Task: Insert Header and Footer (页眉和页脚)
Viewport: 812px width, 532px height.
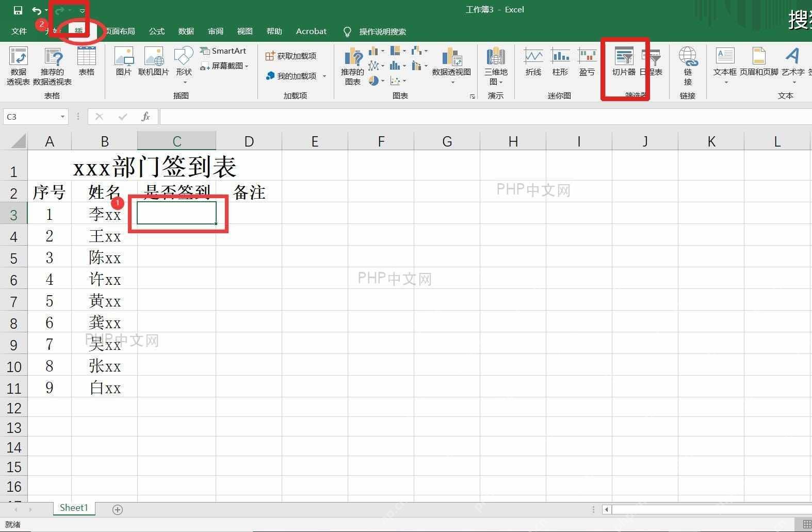Action: (759, 62)
